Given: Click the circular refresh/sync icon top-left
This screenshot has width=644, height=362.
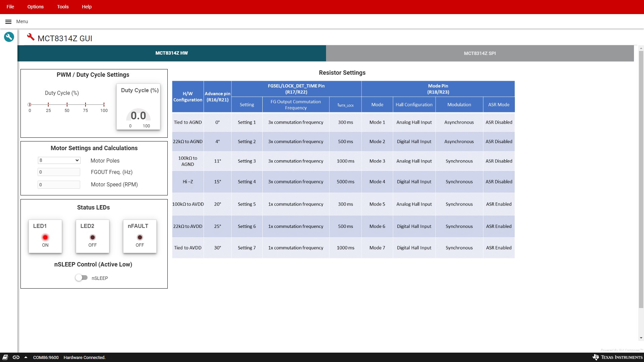Looking at the screenshot, I should pyautogui.click(x=9, y=37).
